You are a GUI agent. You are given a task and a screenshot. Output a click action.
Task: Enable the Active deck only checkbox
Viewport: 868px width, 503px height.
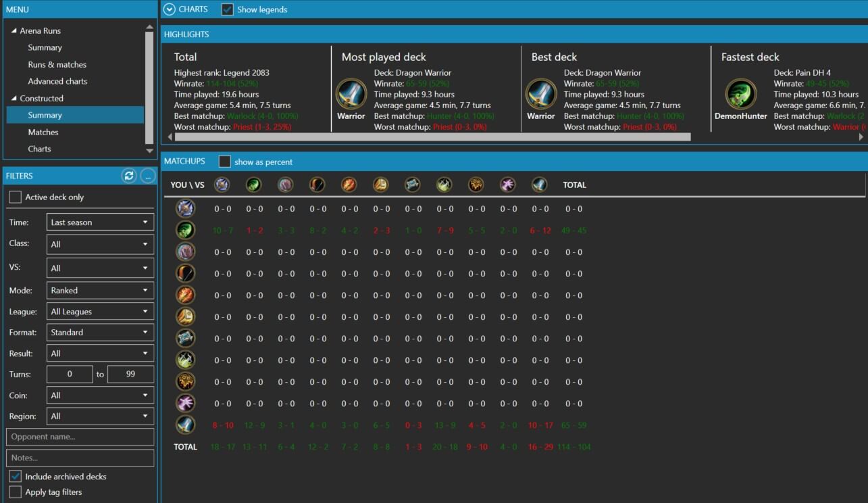(15, 197)
